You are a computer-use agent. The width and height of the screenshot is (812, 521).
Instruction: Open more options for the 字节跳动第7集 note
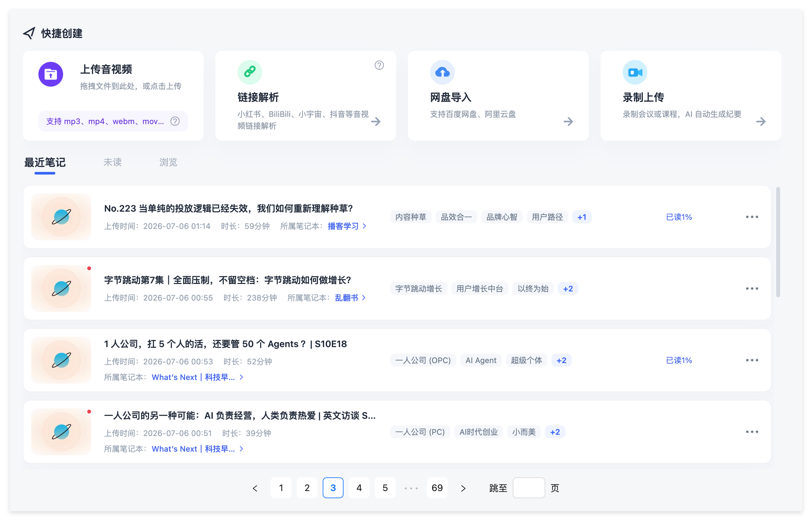click(x=752, y=289)
